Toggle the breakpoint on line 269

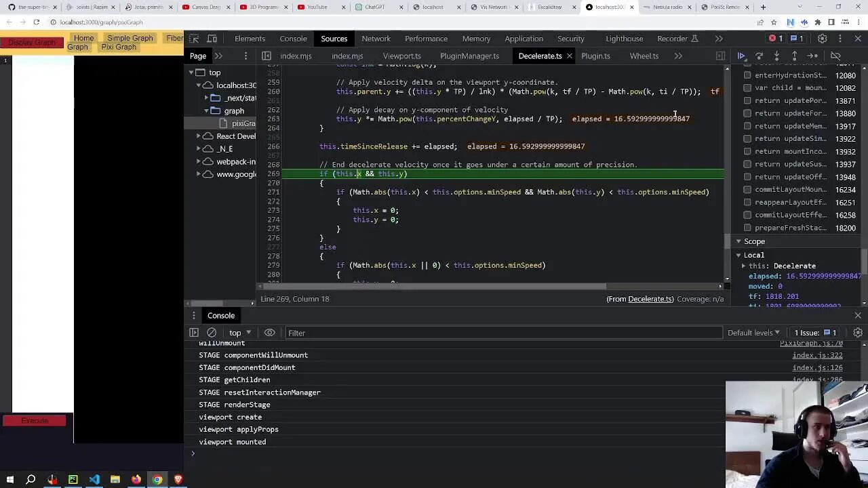coord(273,174)
